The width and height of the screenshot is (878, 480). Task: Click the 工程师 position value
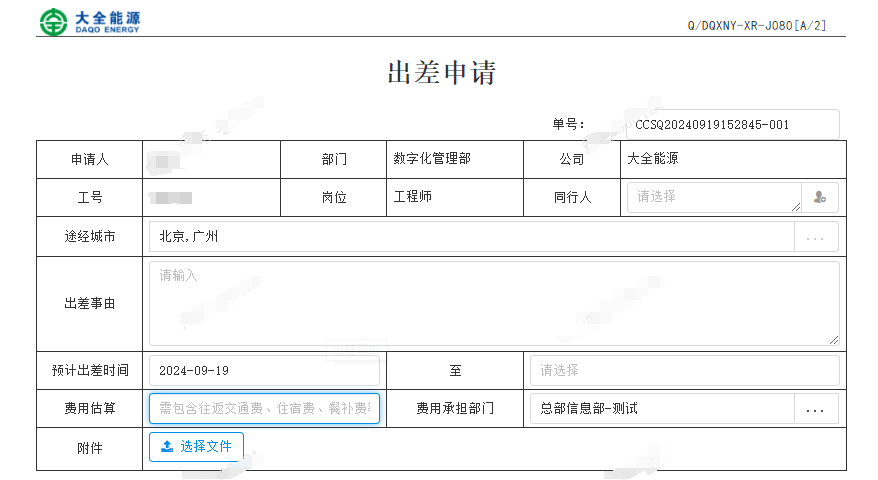click(x=413, y=197)
